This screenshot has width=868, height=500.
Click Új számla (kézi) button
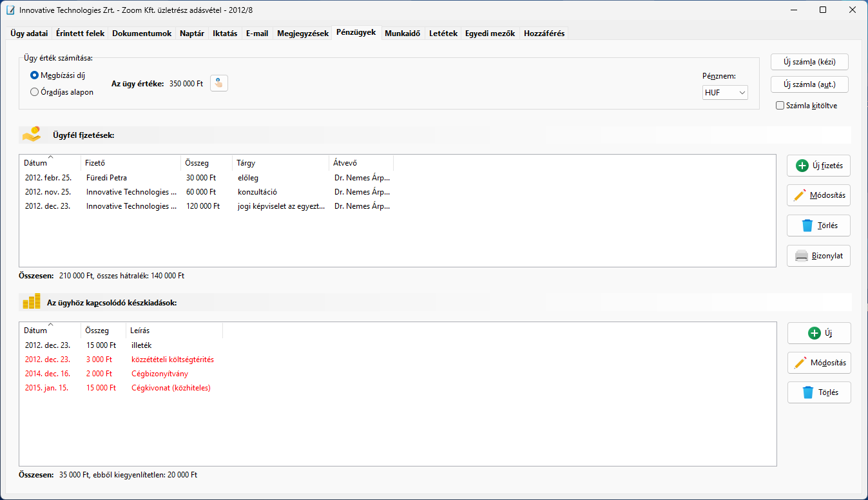click(x=809, y=62)
